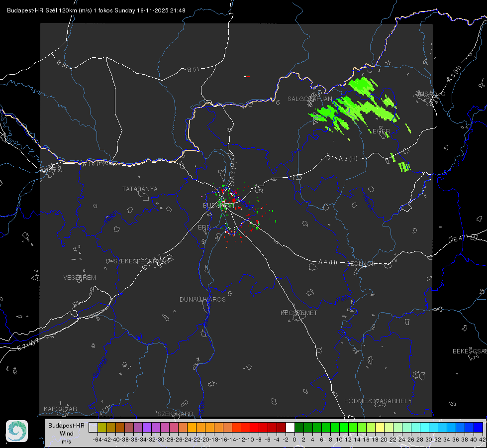Click the 'ERD' town label

(204, 227)
